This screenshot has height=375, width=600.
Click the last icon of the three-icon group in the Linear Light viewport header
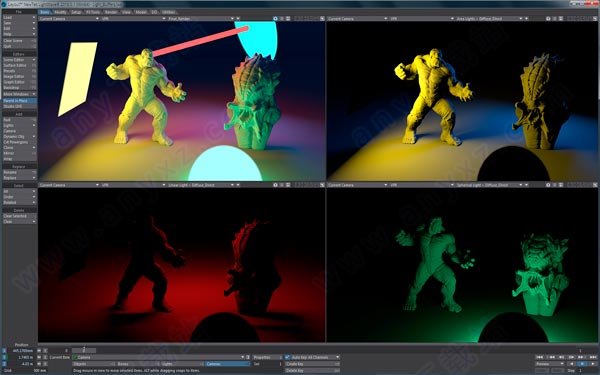point(288,185)
